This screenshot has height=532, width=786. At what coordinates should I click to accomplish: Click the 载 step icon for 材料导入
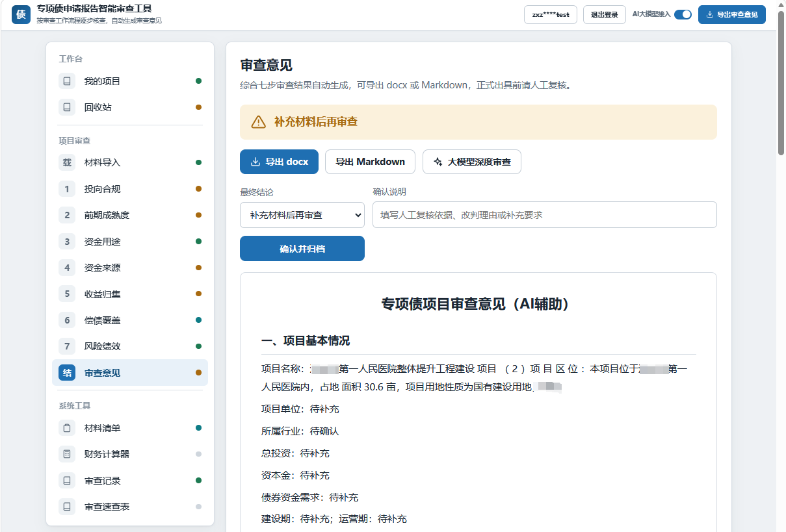point(67,162)
